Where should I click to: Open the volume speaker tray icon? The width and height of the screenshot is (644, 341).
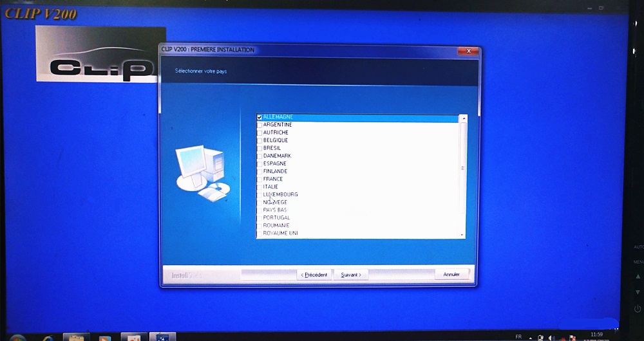pos(551,338)
